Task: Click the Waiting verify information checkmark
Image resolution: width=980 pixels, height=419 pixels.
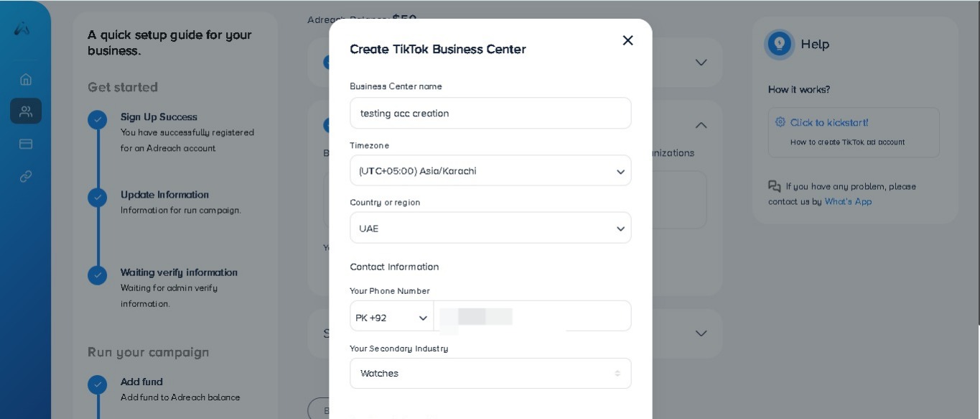Action: (x=98, y=275)
